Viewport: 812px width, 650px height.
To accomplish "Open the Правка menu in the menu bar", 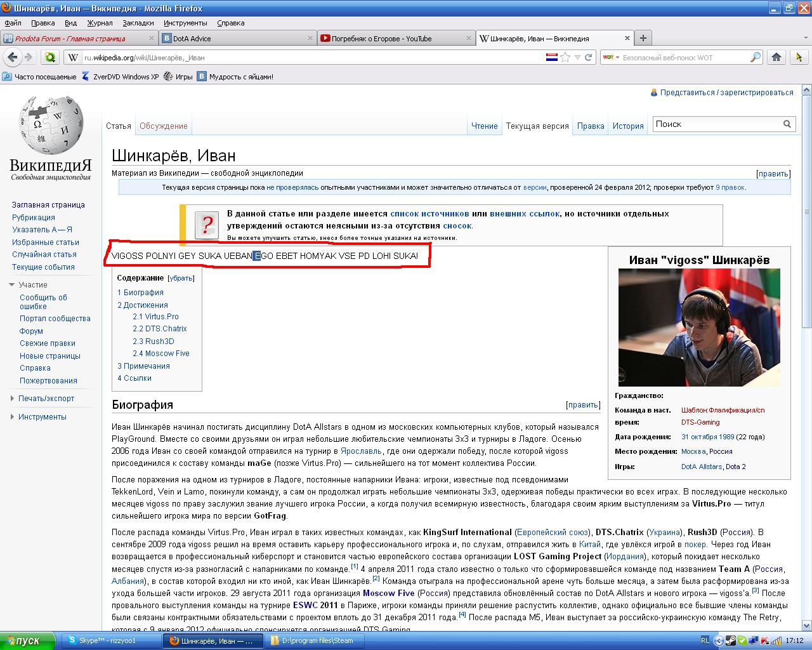I will (x=43, y=23).
